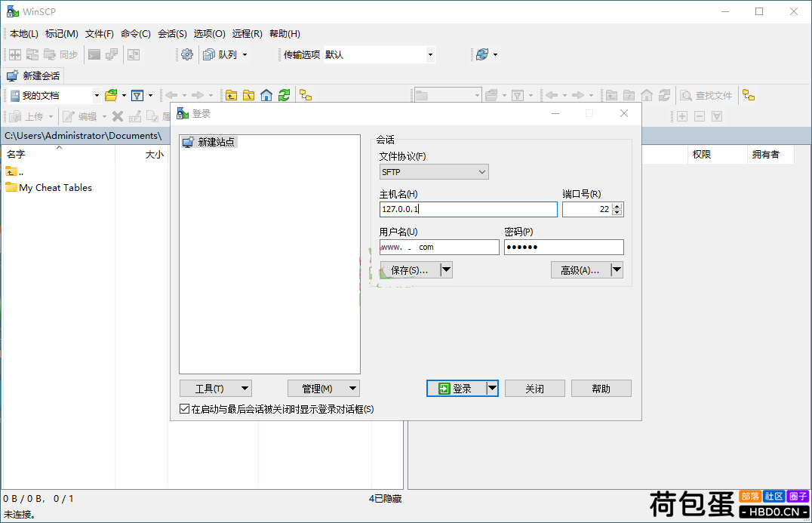The image size is (812, 523).
Task: Go to home directory in local panel
Action: [266, 95]
